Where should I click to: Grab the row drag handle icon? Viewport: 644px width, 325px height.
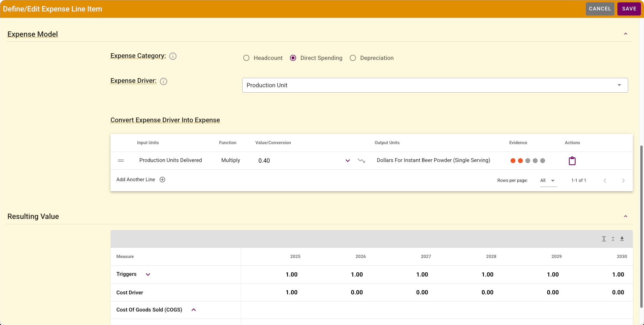point(121,161)
